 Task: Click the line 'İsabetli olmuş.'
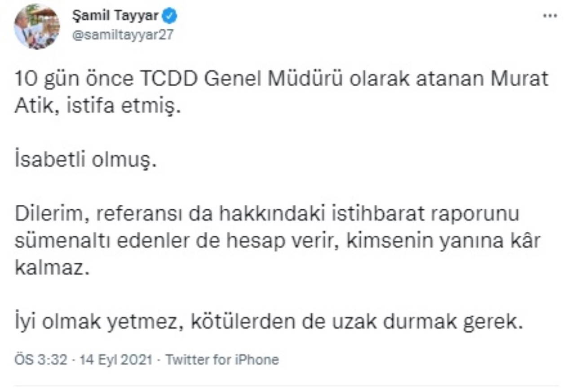(x=85, y=161)
